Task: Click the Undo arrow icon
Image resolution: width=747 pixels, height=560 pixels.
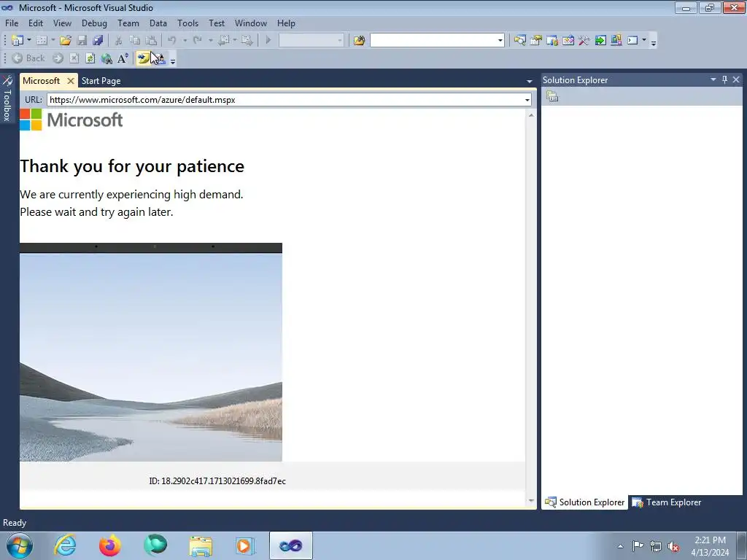Action: coord(172,41)
